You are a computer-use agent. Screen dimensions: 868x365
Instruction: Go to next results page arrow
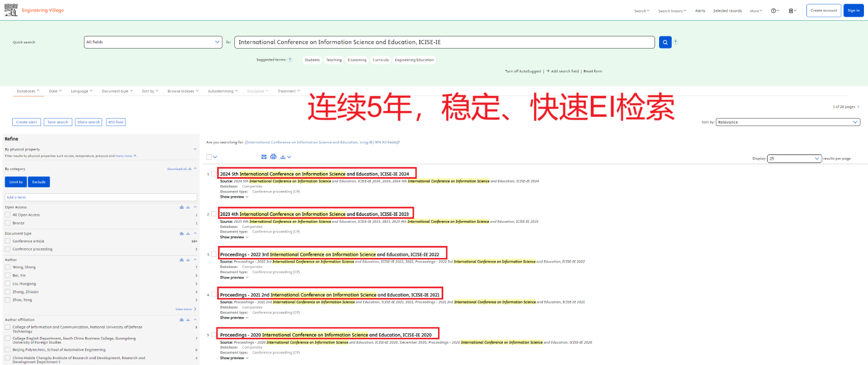pos(858,107)
